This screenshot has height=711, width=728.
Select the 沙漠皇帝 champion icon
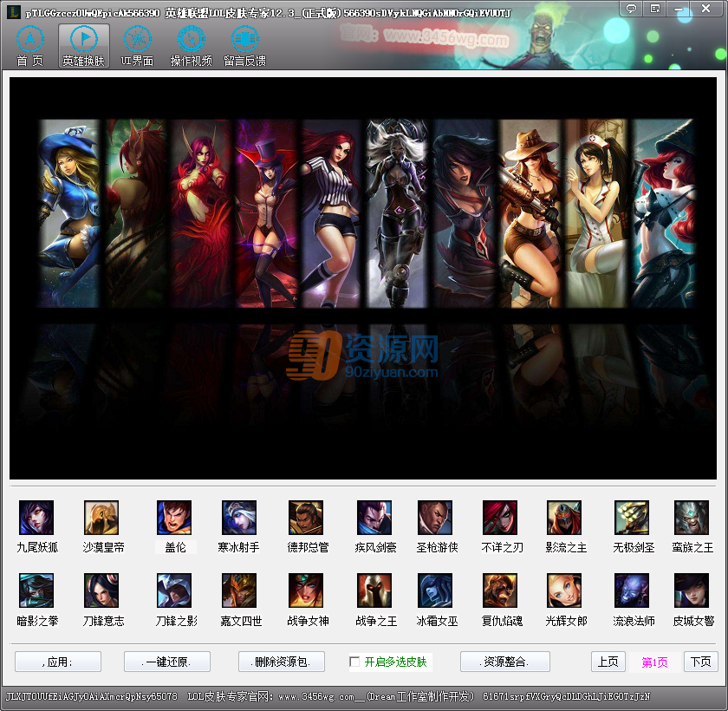101,518
